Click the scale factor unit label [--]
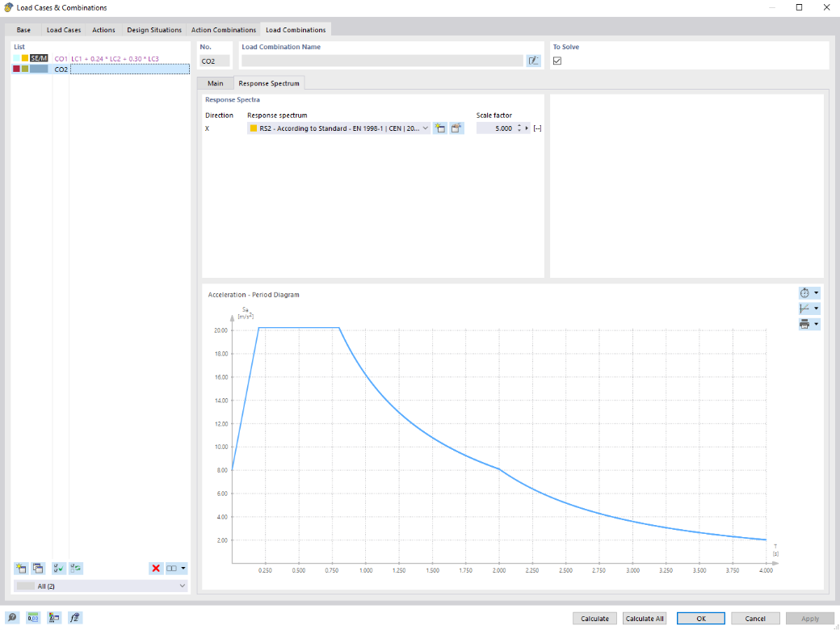The width and height of the screenshot is (840, 630). click(537, 128)
